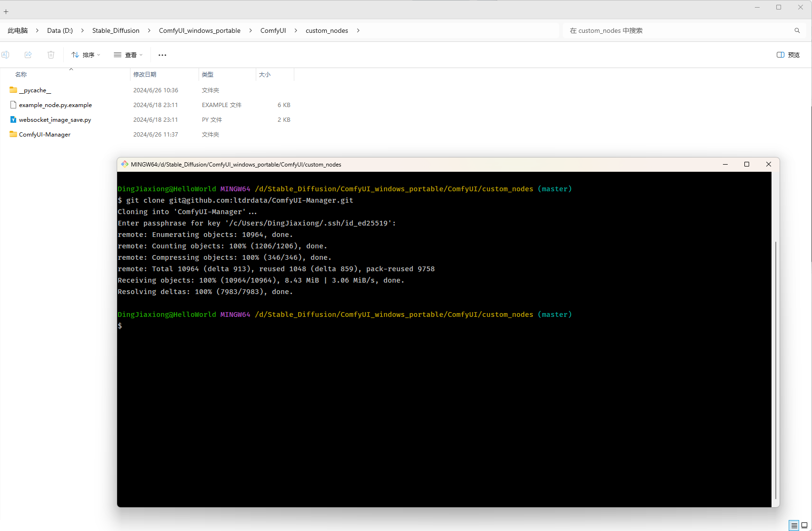This screenshot has height=531, width=812.
Task: Click the 6 KB size cell
Action: [284, 105]
